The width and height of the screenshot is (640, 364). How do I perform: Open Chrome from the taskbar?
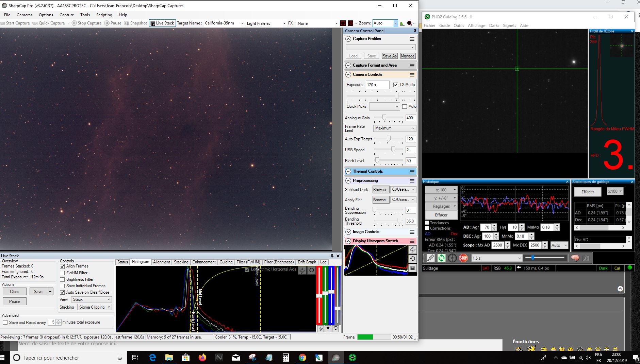pyautogui.click(x=302, y=358)
